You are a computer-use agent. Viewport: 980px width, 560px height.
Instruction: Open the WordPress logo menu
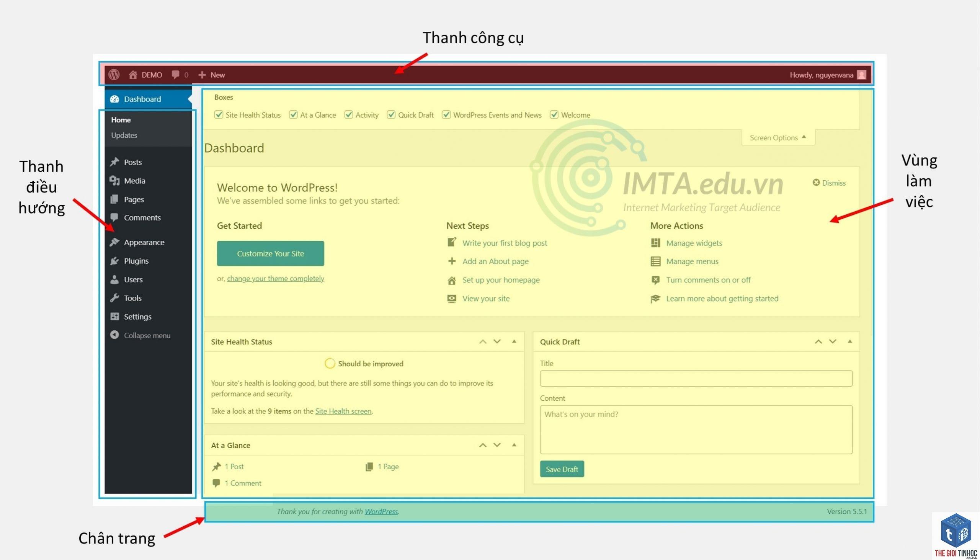pyautogui.click(x=114, y=75)
